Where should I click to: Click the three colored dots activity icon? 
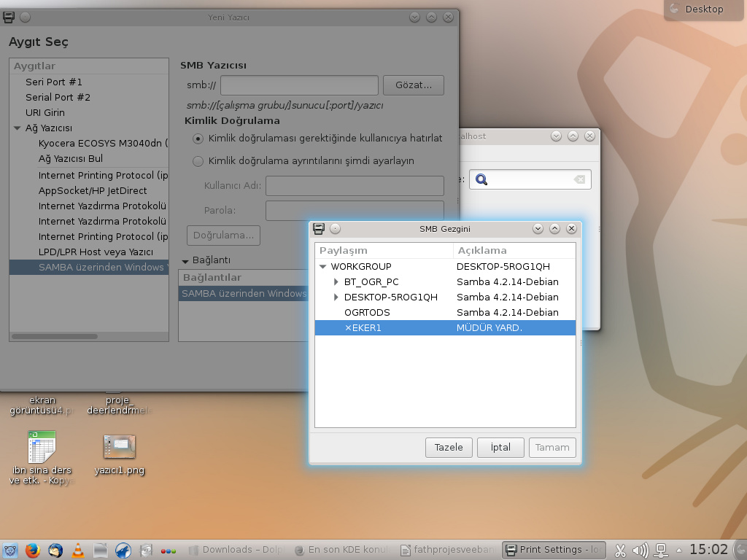(169, 551)
